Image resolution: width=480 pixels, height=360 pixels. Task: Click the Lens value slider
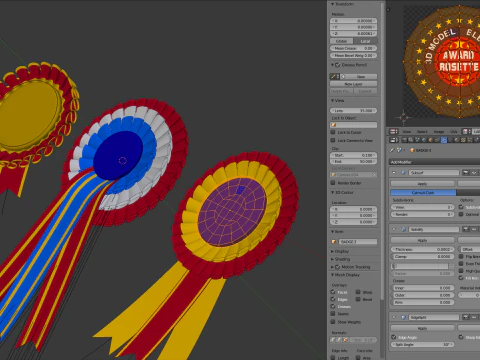tap(354, 110)
